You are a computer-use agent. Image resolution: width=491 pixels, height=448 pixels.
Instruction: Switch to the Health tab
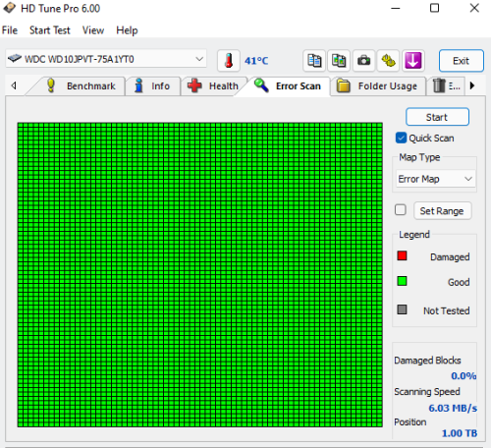[213, 86]
